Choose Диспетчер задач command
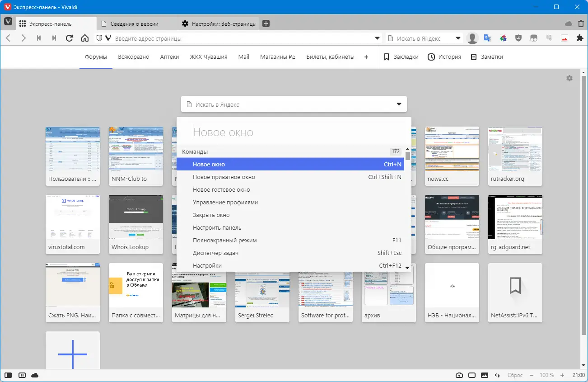 pos(291,253)
